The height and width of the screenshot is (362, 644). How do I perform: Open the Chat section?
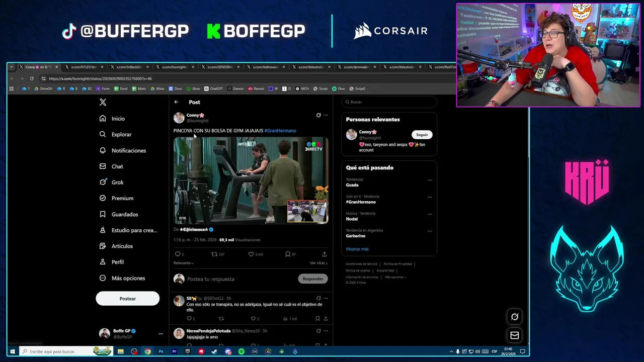tap(111, 166)
